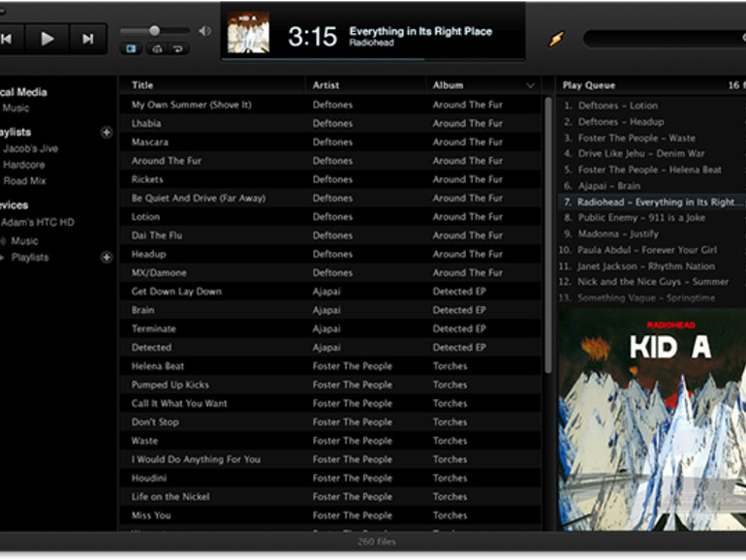Click the orange lightning bolt icon
This screenshot has height=560, width=746.
point(556,39)
